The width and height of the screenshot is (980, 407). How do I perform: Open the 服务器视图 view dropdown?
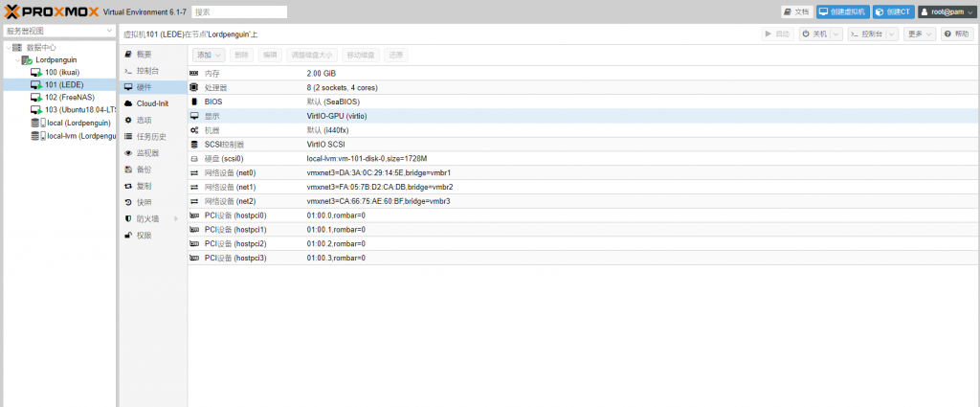58,32
